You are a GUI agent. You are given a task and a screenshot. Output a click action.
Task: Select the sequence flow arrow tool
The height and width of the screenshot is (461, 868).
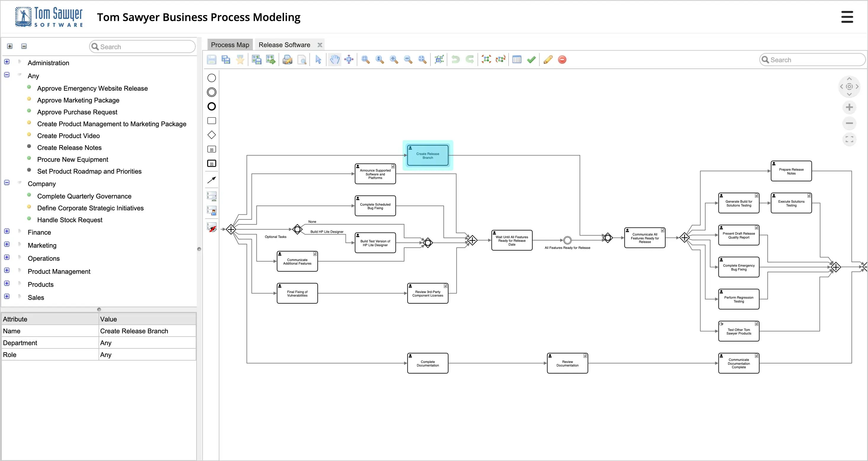click(212, 180)
